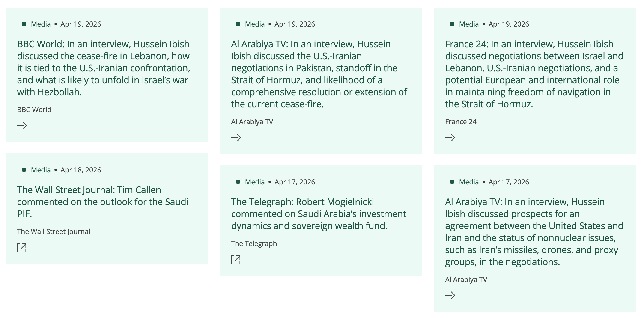Screen dimensions: 644x318
Task: Open Wall Street Journal Tim Callen headline
Action: coord(102,202)
